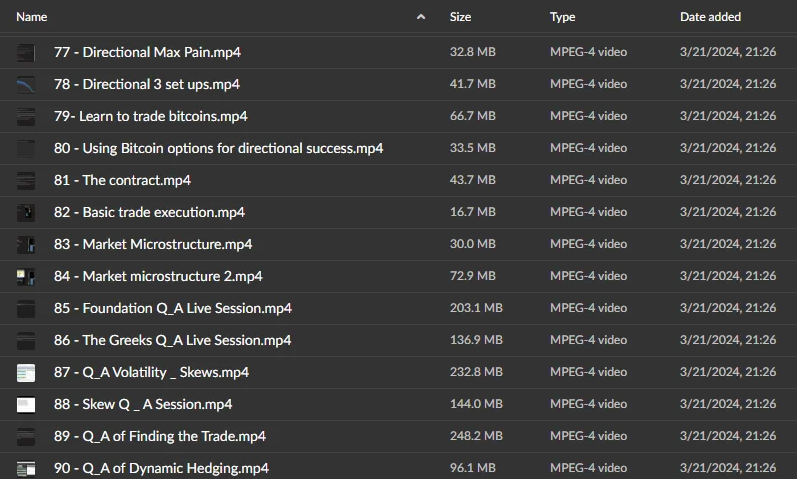Click the thumbnail icon of 78 - Directional 3 set ups.mp4
This screenshot has width=797, height=479.
coord(26,84)
